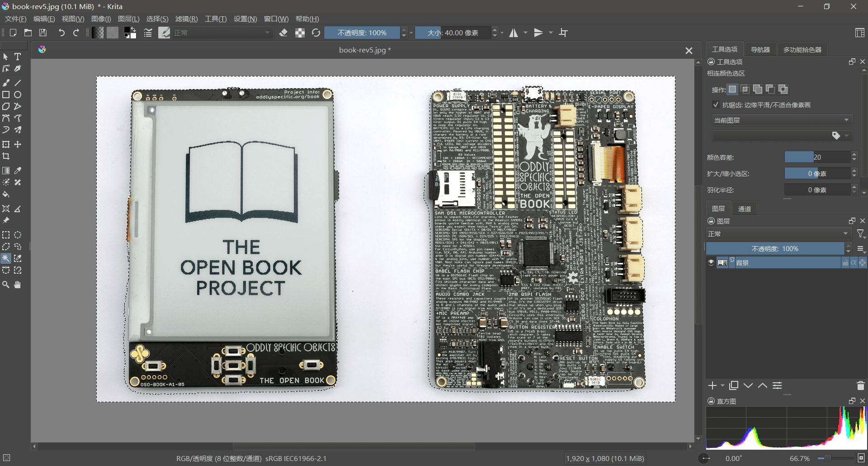Close the book-rev5.jpg document tab
This screenshot has width=868, height=466.
pyautogui.click(x=689, y=50)
